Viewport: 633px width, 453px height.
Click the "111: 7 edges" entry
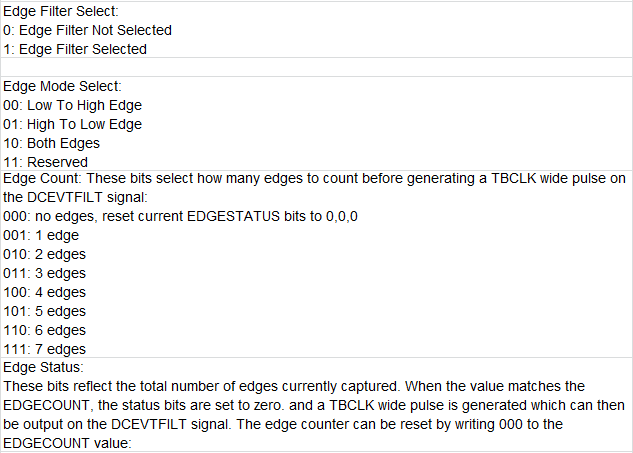(x=44, y=349)
